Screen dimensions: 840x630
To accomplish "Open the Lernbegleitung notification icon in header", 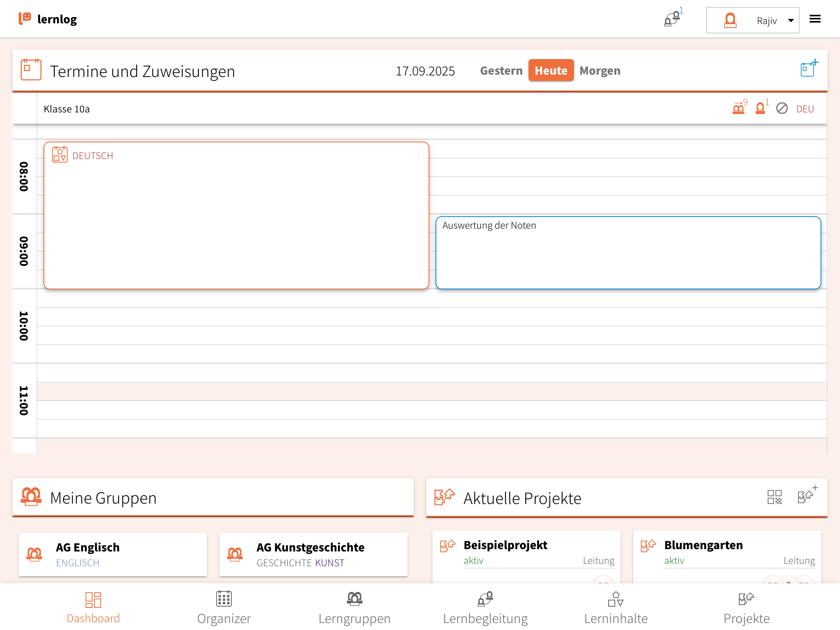I will 672,19.
